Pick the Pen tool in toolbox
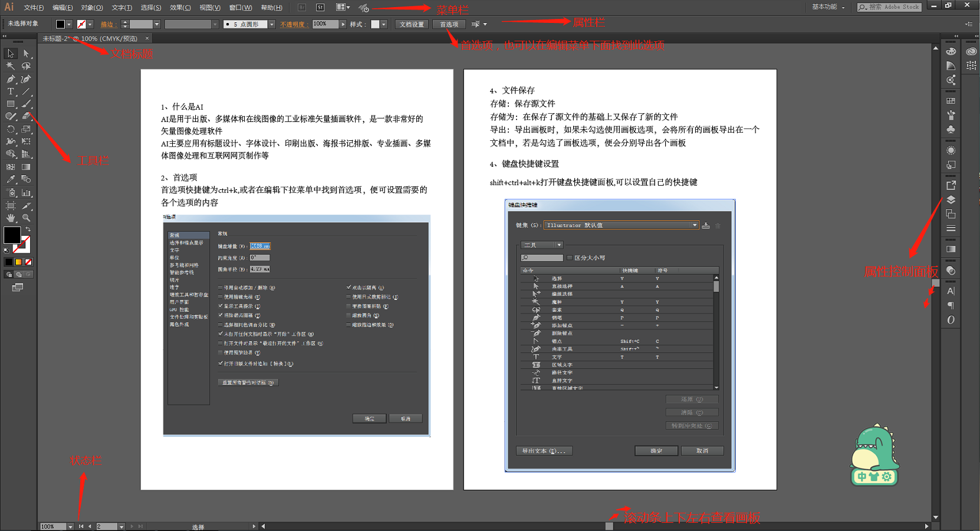This screenshot has height=531, width=980. (11, 79)
